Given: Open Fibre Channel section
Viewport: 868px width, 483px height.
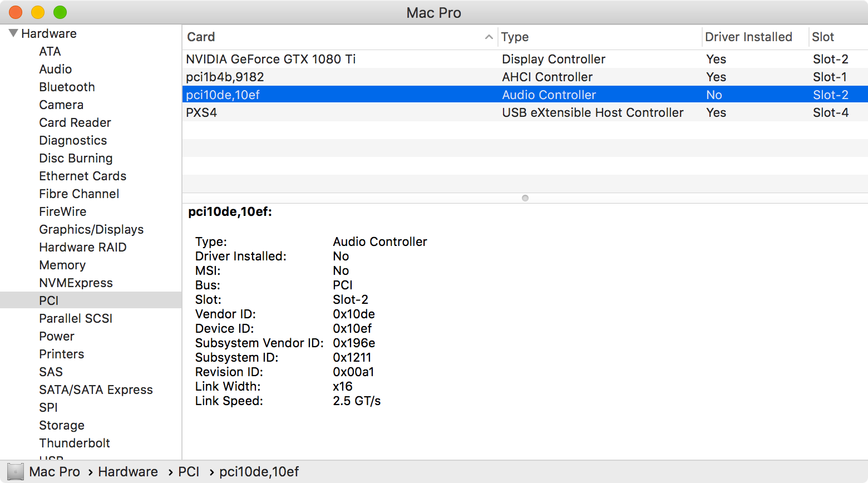Looking at the screenshot, I should tap(79, 194).
